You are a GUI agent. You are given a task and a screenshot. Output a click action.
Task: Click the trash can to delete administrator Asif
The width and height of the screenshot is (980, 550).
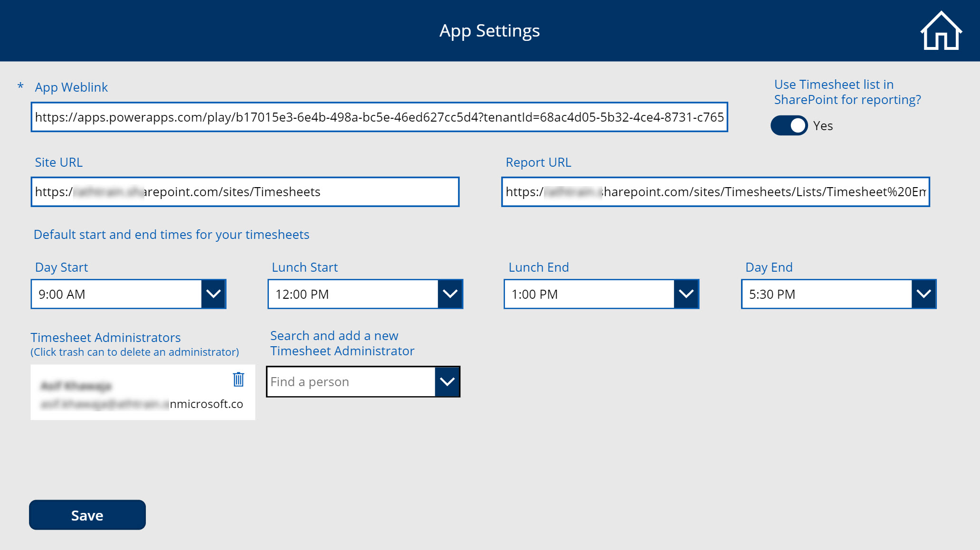[x=239, y=379]
